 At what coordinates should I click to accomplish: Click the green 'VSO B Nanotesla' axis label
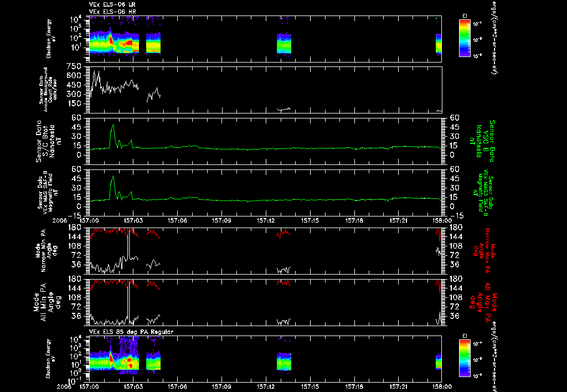click(x=482, y=141)
